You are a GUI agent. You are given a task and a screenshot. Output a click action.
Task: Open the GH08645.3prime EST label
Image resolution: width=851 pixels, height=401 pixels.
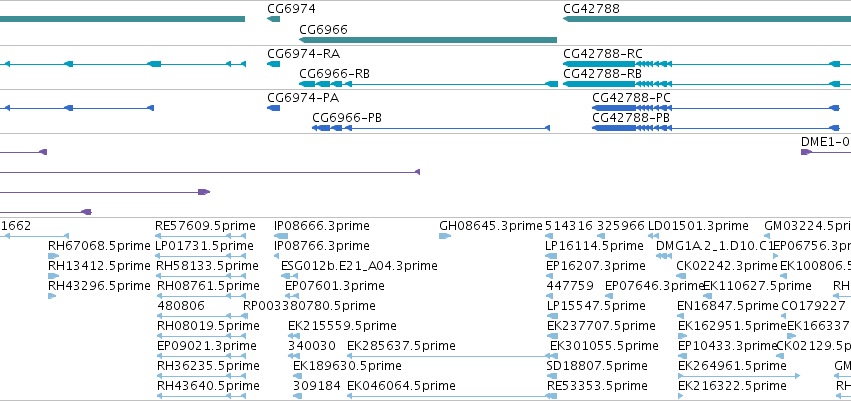[x=491, y=226]
